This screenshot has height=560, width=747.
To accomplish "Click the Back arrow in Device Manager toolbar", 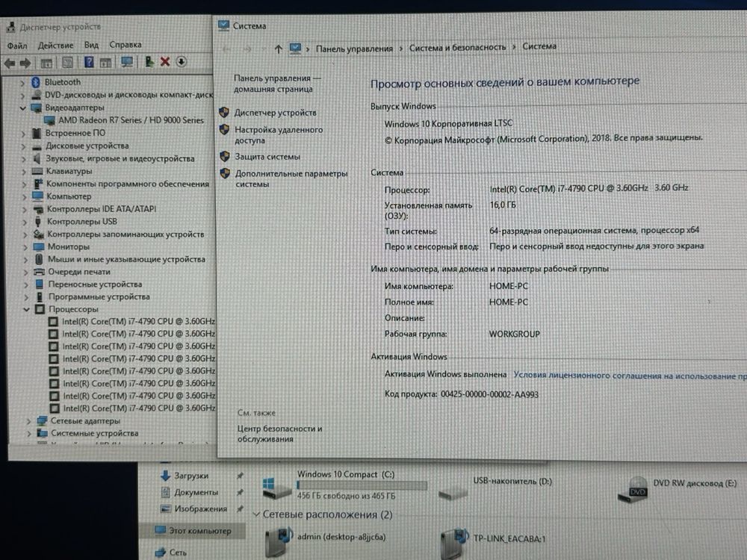I will point(10,63).
